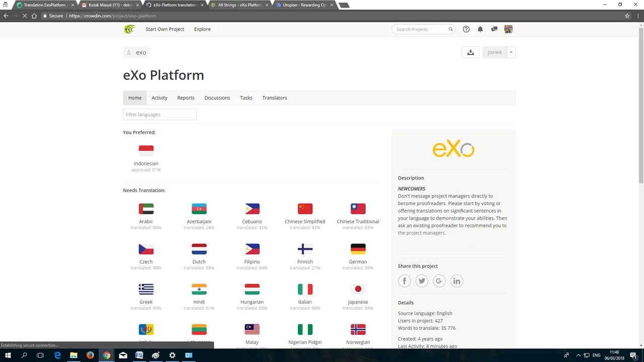Switch to the Translators tab
Screen dimensions: 644x362
(x=275, y=98)
